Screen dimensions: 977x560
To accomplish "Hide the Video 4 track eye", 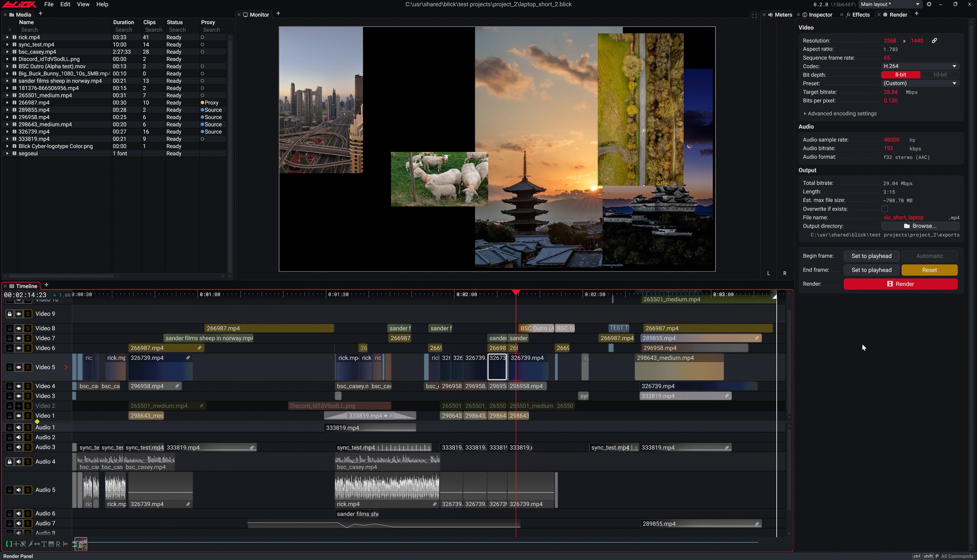I will pyautogui.click(x=18, y=386).
